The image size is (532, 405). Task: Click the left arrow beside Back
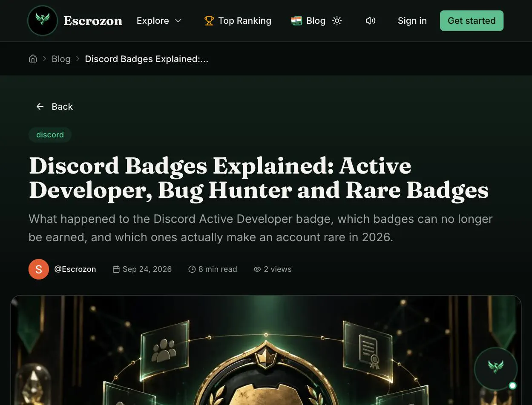(x=40, y=106)
